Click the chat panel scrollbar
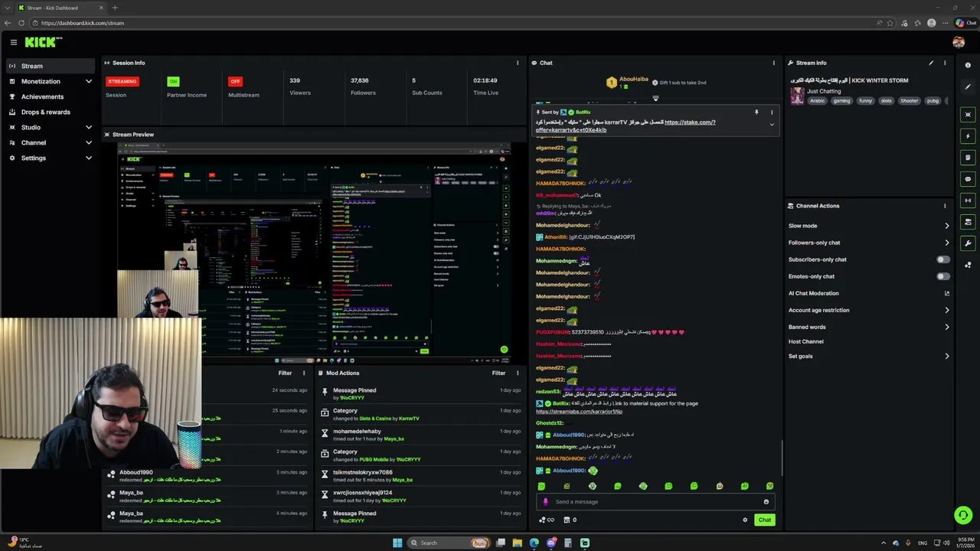Image resolution: width=980 pixels, height=551 pixels. 782,458
